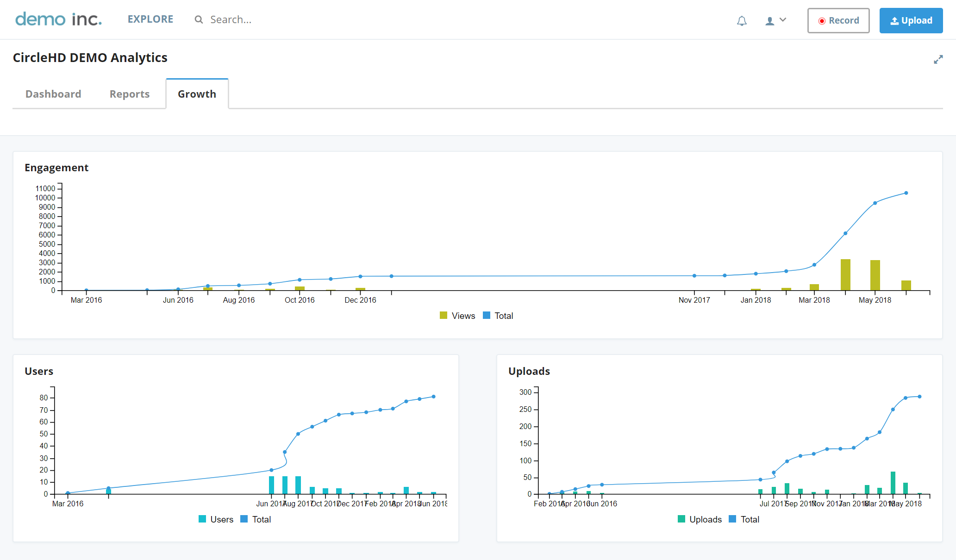Start a recording with Record button

point(838,20)
